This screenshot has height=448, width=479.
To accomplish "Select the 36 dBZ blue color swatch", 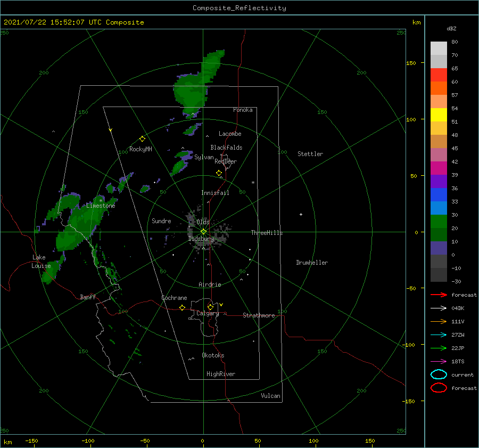I will [x=439, y=195].
